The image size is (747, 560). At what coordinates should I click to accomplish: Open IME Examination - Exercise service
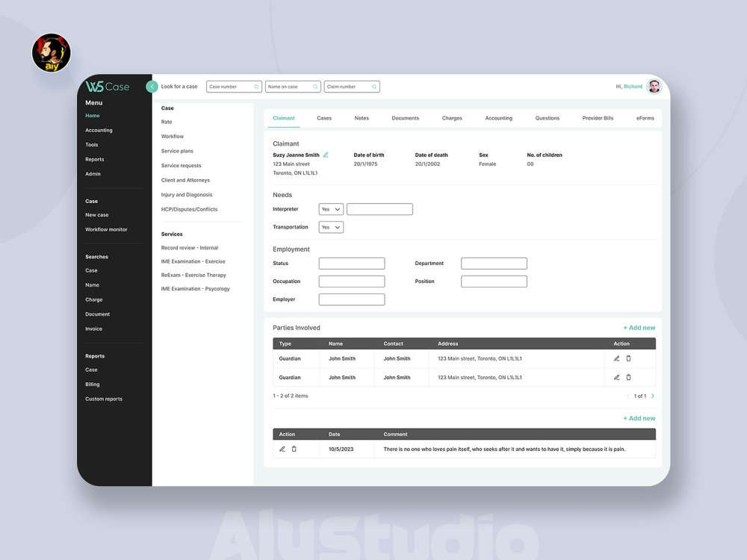pyautogui.click(x=193, y=261)
